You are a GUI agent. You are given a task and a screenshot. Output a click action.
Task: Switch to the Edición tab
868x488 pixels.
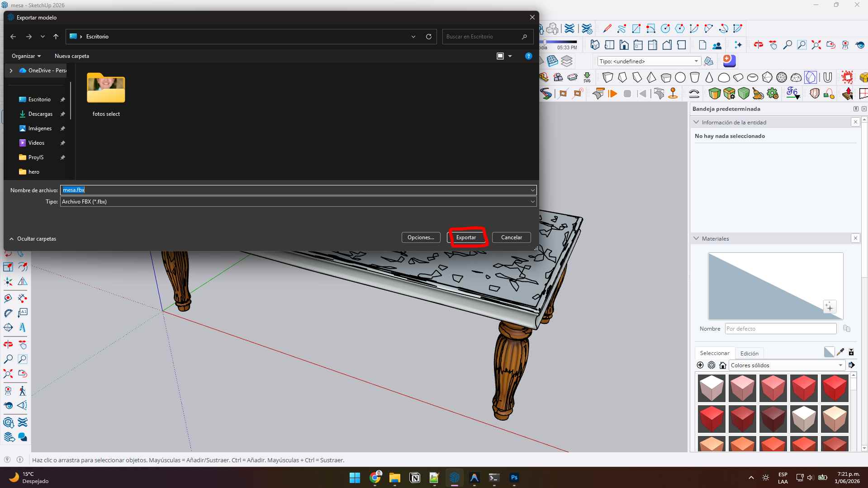pos(749,354)
